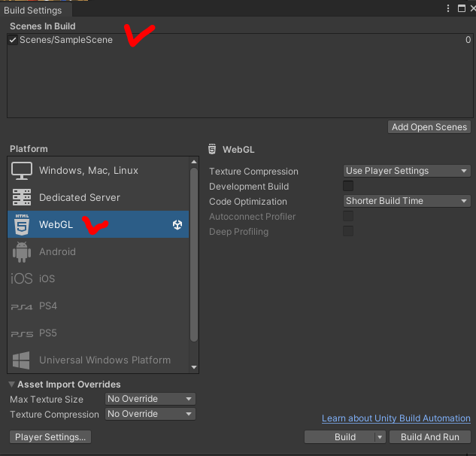This screenshot has height=456, width=476.
Task: Toggle the Autoconnect Profiler checkbox
Action: tap(348, 216)
